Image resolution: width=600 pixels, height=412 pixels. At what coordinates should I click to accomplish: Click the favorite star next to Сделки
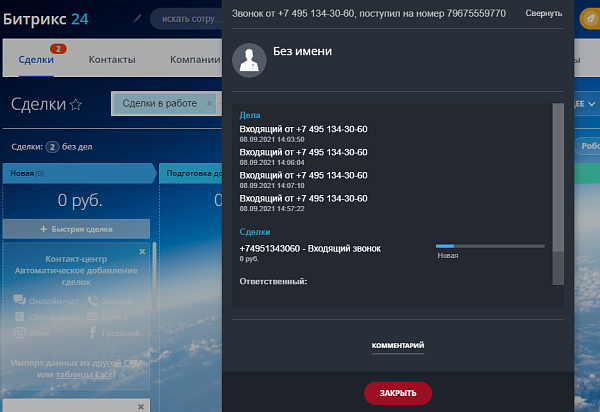(76, 104)
